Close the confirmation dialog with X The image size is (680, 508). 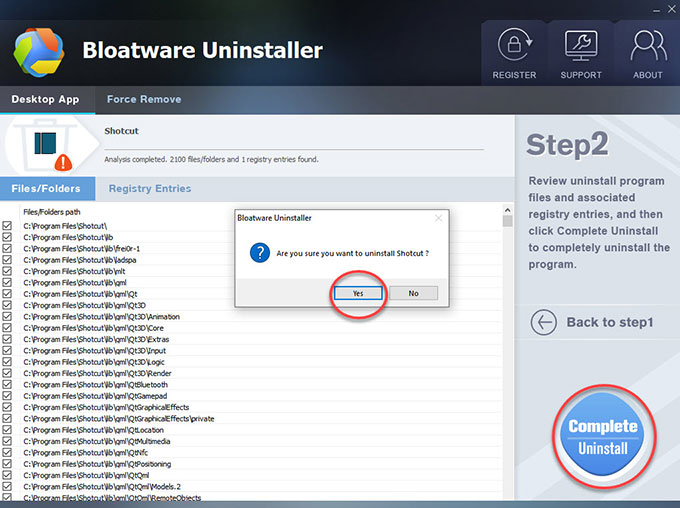[438, 218]
